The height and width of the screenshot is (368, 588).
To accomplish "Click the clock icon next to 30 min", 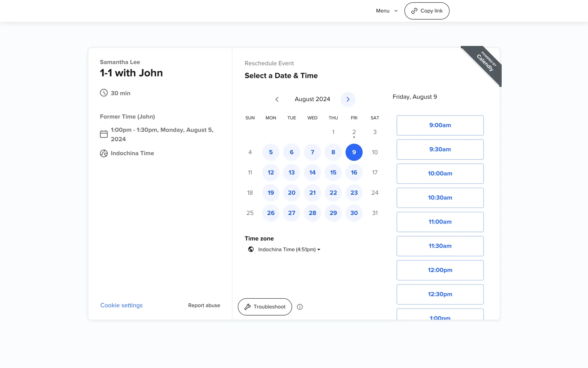I will pos(104,93).
